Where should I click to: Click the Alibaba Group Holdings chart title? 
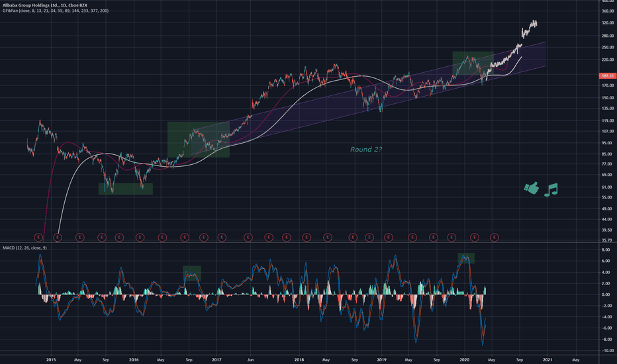[45, 5]
